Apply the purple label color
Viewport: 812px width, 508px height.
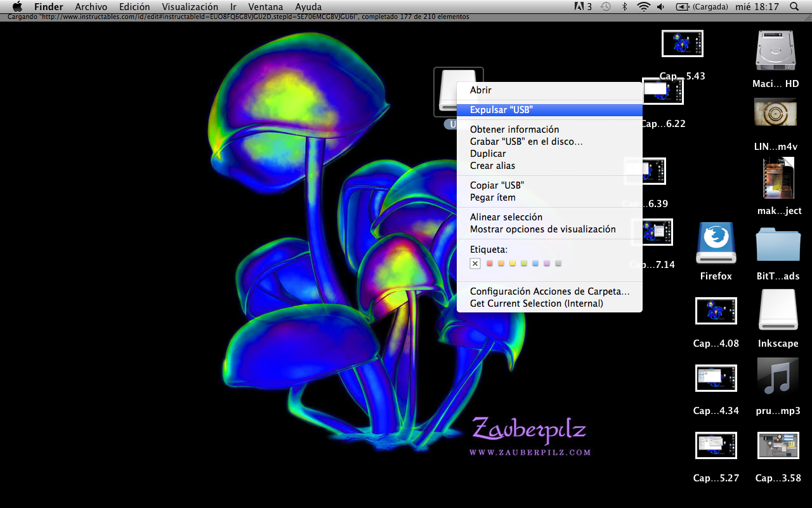coord(547,264)
